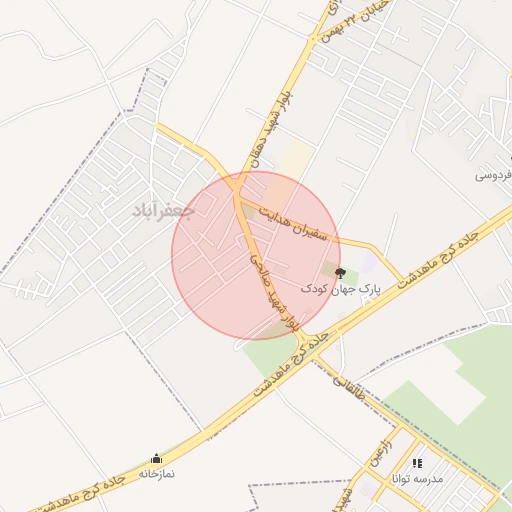512x512 pixels.
Task: Click the center of the red circle overlay
Action: (256, 256)
